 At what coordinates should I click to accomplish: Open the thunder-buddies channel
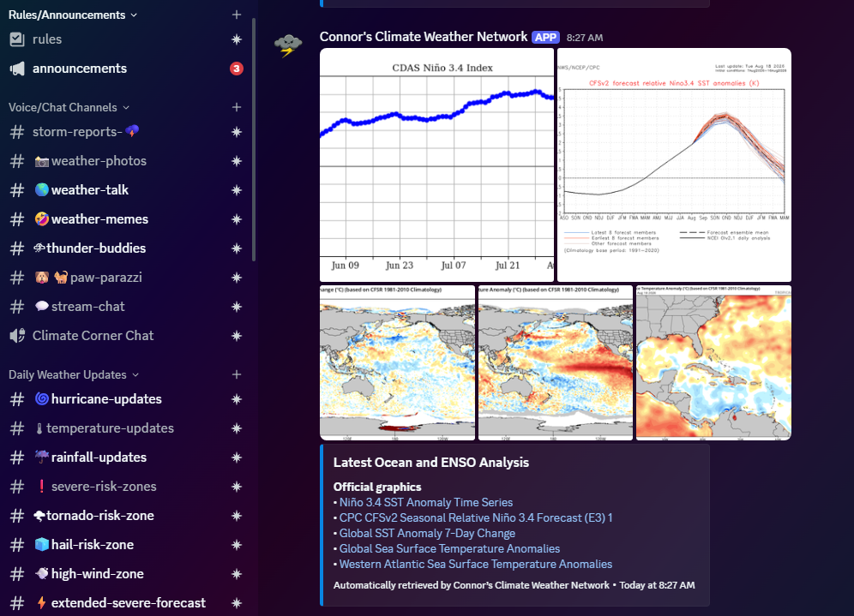pyautogui.click(x=124, y=248)
